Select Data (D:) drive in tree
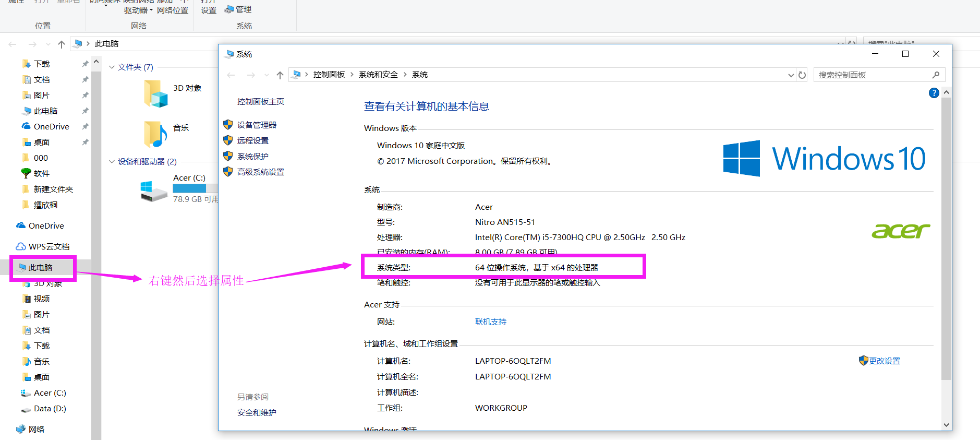The height and width of the screenshot is (440, 980). 50,408
